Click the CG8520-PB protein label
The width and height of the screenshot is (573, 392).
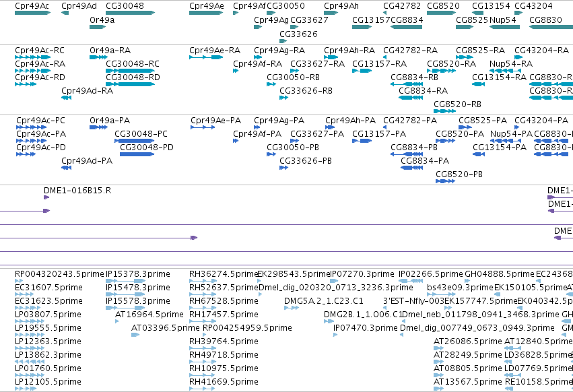point(459,174)
